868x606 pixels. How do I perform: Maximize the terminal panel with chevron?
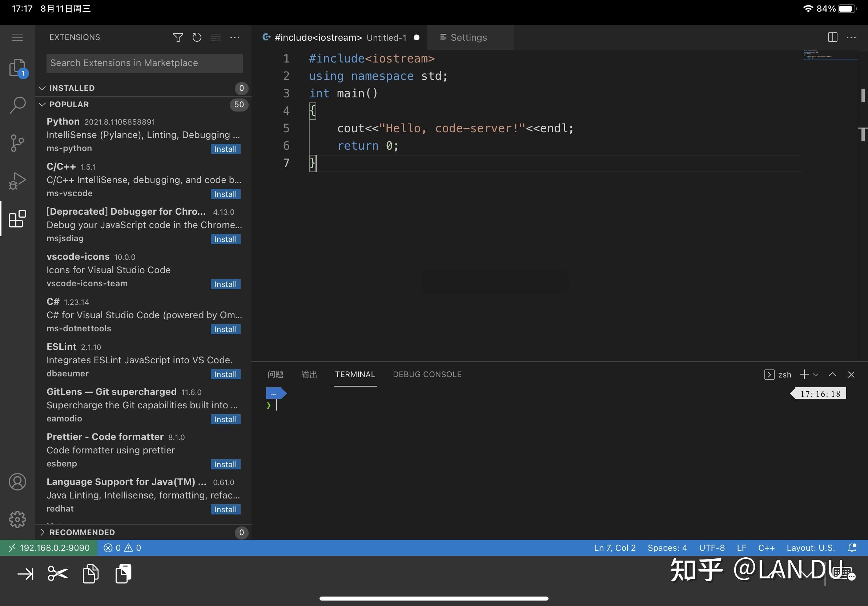(832, 375)
